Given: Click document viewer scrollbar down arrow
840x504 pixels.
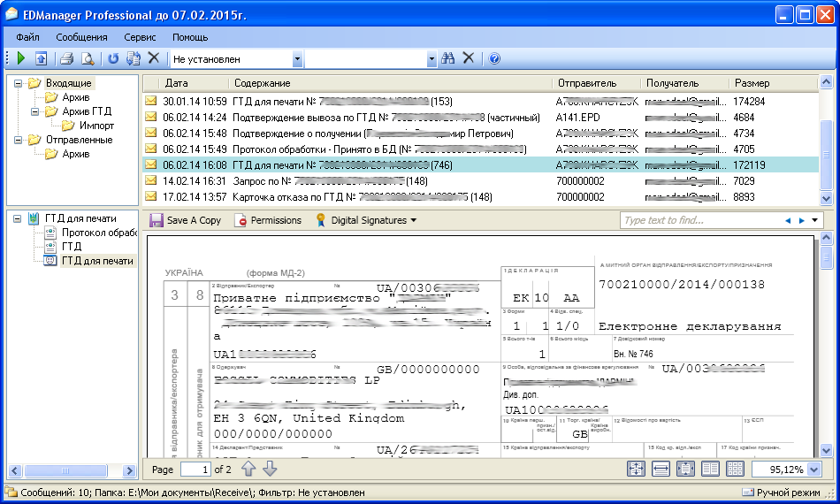Looking at the screenshot, I should 826,450.
